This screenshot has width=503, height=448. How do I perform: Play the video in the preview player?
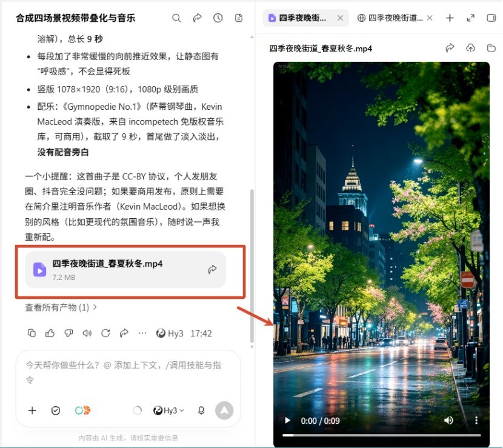pyautogui.click(x=288, y=420)
